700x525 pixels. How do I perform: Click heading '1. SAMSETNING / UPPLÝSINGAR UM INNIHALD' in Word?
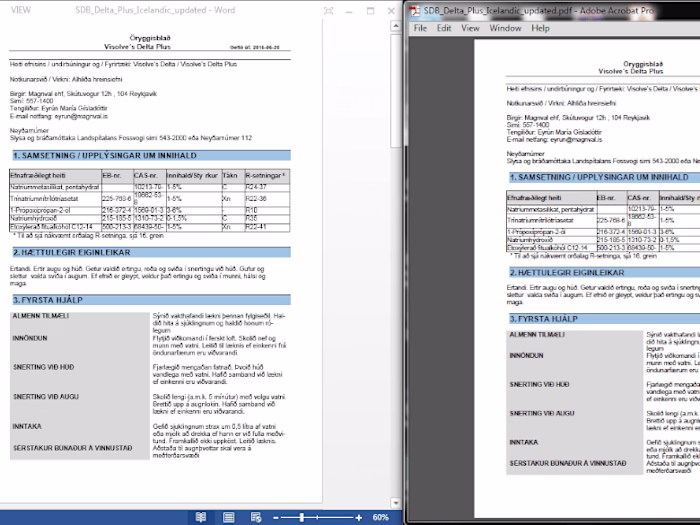tap(105, 156)
